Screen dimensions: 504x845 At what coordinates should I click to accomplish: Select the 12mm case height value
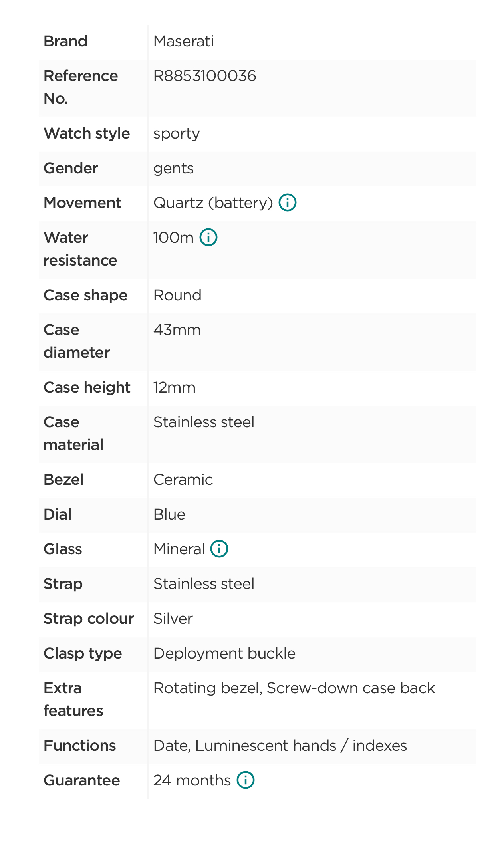click(174, 387)
